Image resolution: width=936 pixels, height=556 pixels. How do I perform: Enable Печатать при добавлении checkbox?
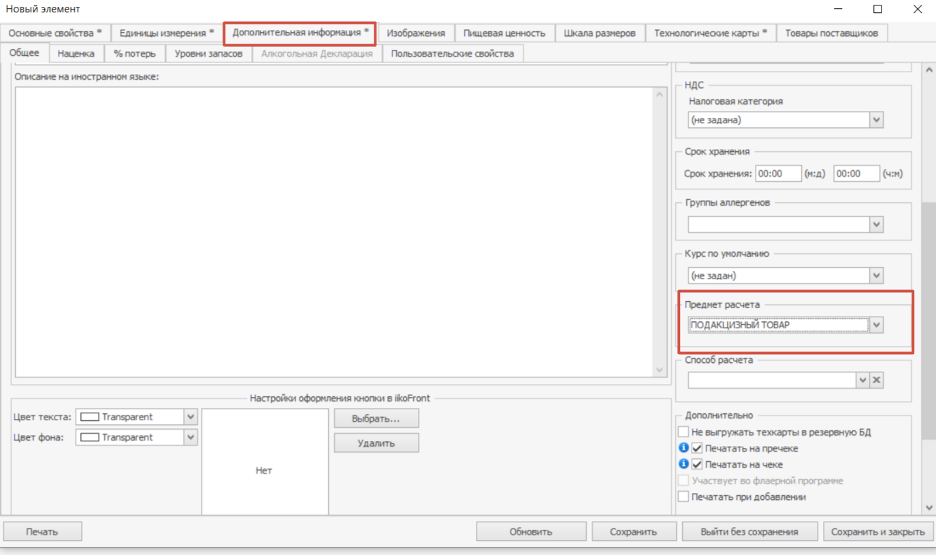[683, 496]
